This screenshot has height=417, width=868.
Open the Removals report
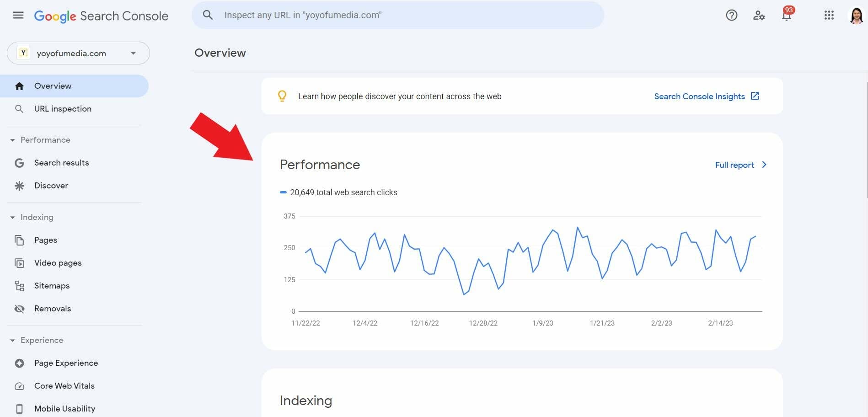[52, 308]
